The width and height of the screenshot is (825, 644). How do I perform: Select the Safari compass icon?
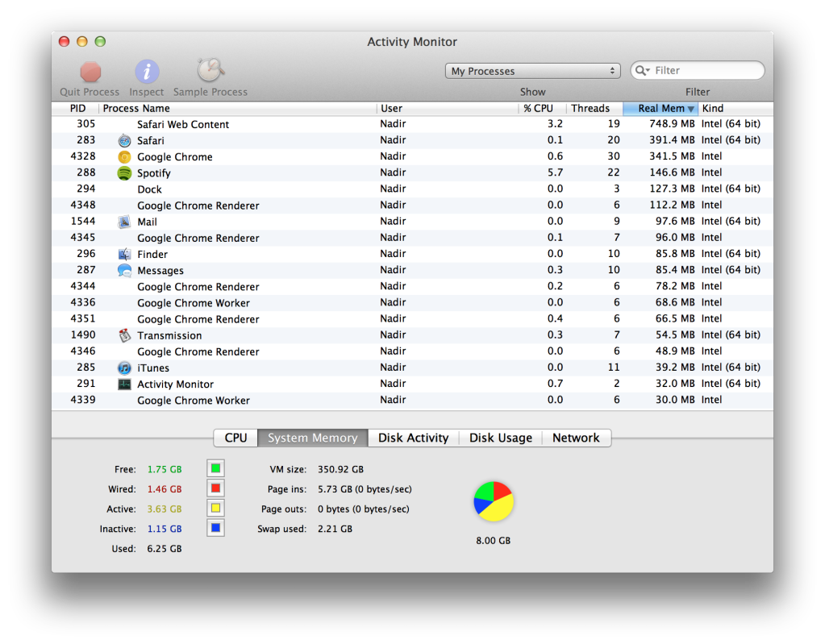[x=124, y=140]
